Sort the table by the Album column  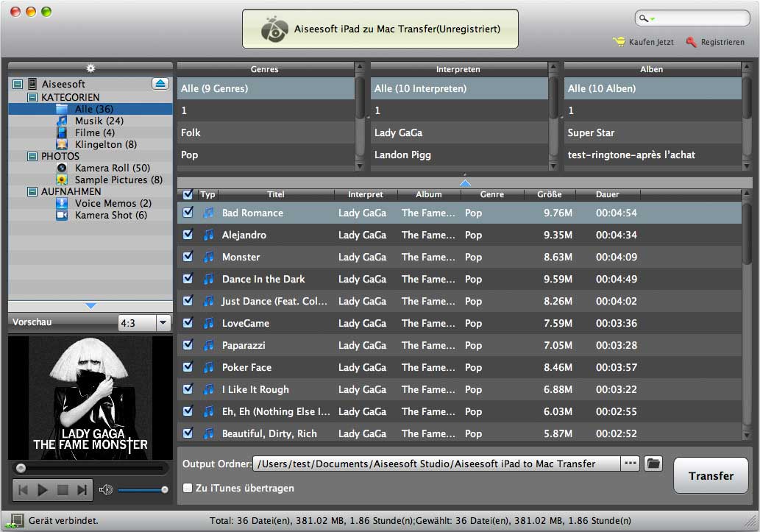(429, 194)
